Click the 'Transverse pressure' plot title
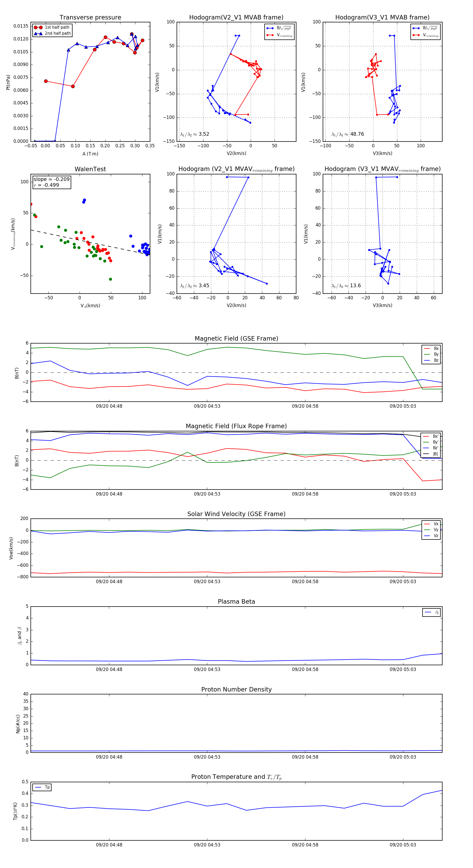473x868 pixels. tap(90, 18)
